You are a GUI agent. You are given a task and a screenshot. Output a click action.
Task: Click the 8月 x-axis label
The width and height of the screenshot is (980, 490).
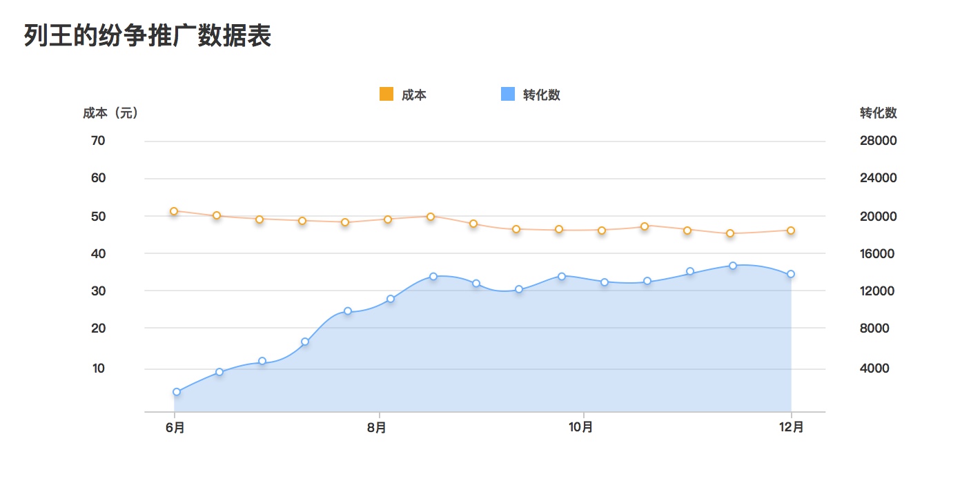click(x=377, y=427)
